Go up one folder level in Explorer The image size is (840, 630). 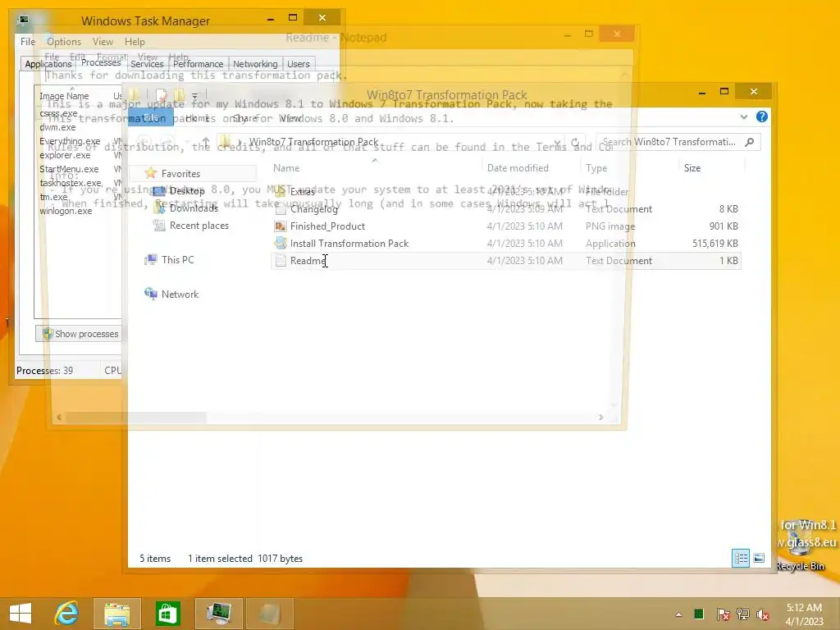[205, 143]
